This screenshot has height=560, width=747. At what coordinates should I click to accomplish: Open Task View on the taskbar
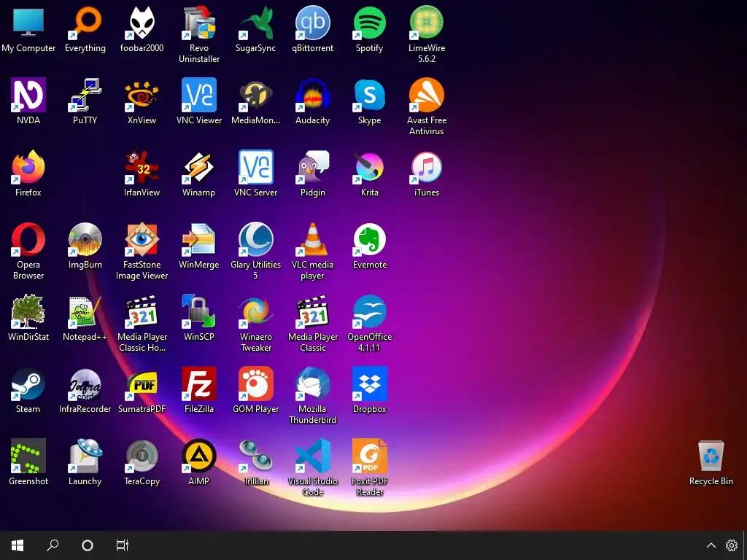[123, 545]
